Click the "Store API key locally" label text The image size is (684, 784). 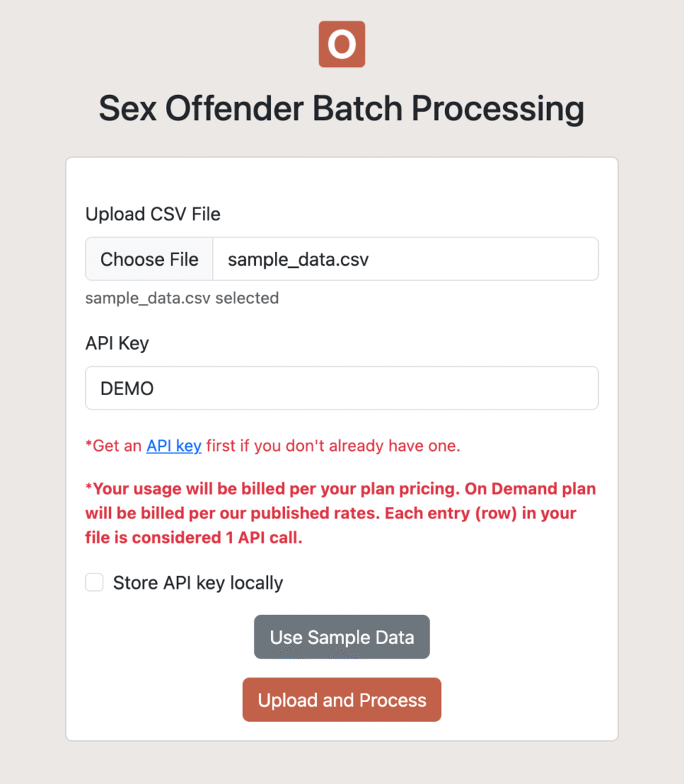coord(198,583)
